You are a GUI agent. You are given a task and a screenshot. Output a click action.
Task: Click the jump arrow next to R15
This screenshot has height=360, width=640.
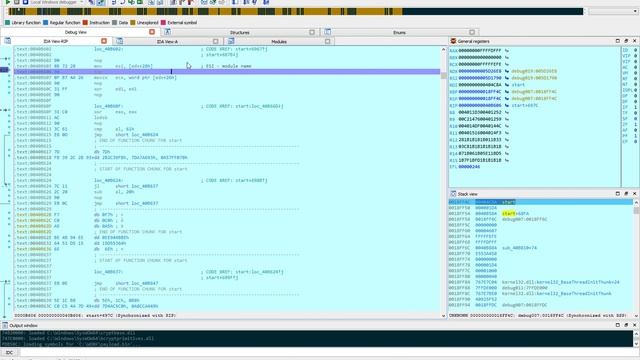(507, 160)
